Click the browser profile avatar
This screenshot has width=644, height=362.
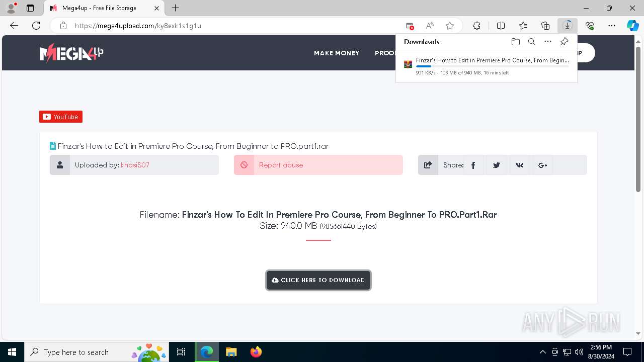[11, 8]
